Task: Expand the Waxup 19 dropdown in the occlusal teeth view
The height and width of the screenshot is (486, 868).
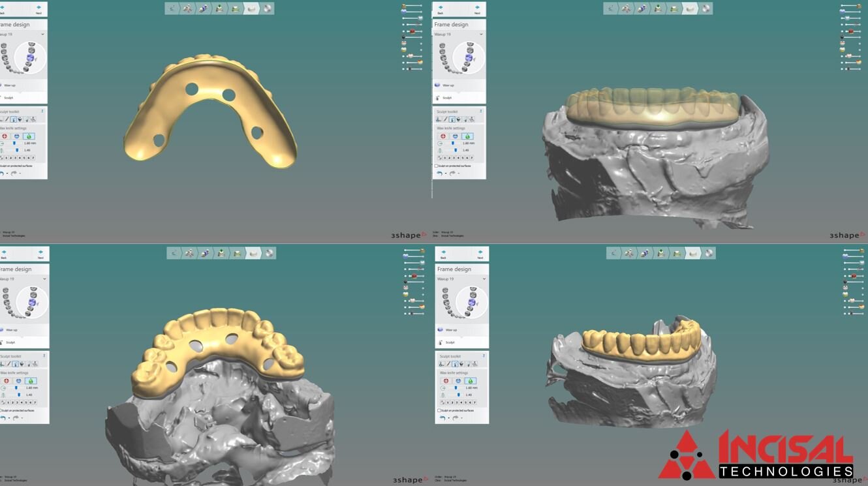Action: tap(44, 279)
